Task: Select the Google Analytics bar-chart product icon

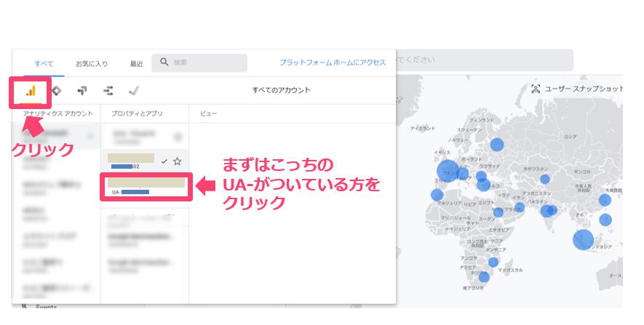Action: click(x=31, y=91)
